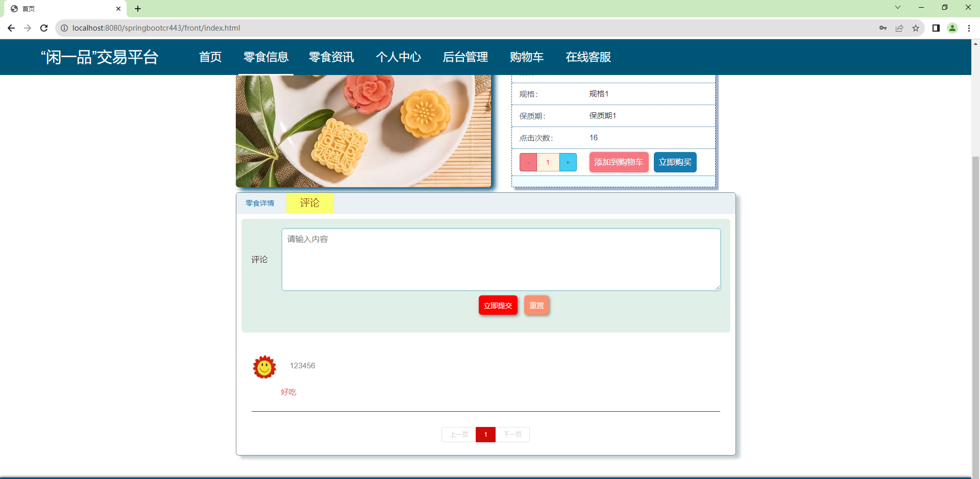Reload the page
This screenshot has width=980, height=479.
44,28
